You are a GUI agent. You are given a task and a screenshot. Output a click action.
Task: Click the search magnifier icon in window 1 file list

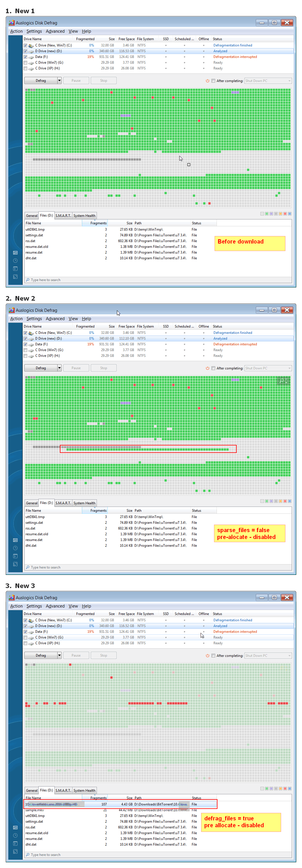click(x=28, y=280)
